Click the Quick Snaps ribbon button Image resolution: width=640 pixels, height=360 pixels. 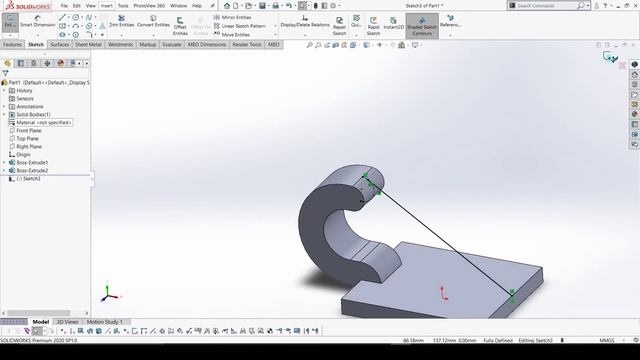click(x=356, y=21)
